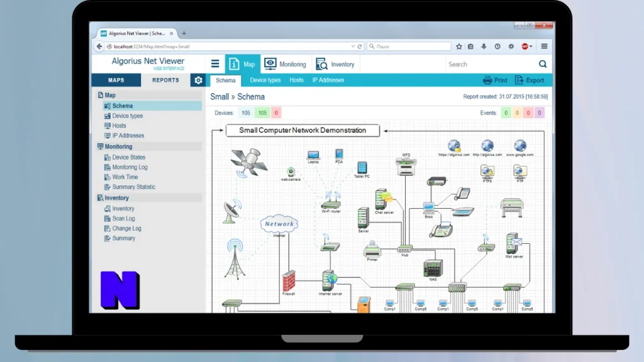Switch to the Schema sub-tab
This screenshot has width=644, height=362.
click(226, 80)
